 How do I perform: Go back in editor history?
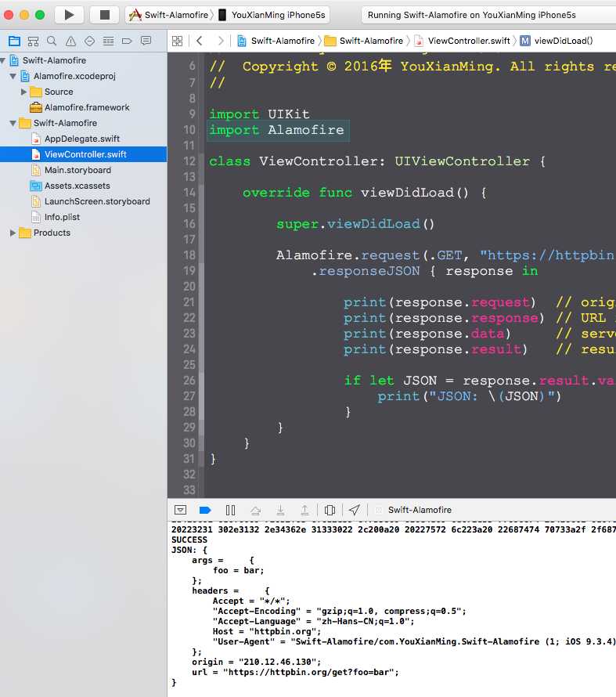click(200, 41)
